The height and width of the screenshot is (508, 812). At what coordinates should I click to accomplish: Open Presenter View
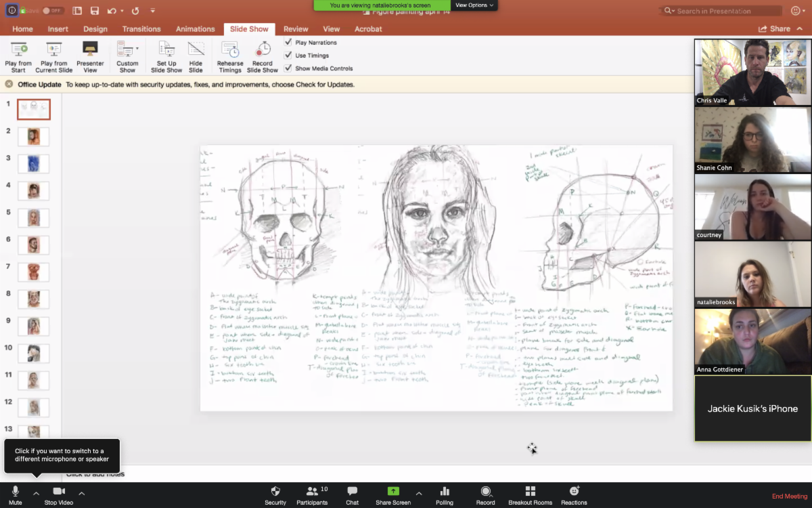[x=90, y=50]
